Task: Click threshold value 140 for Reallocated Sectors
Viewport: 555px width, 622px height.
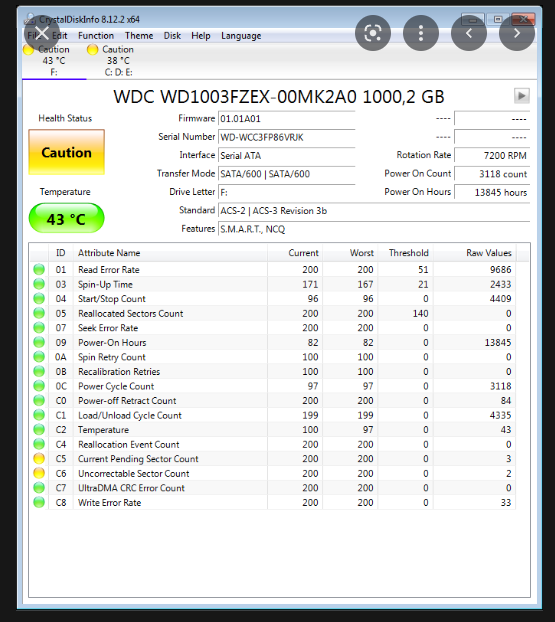Action: 420,313
